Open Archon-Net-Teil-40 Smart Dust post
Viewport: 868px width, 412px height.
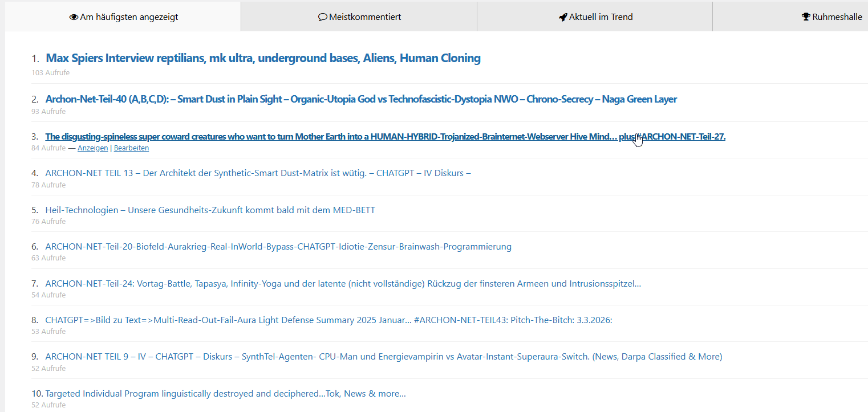click(x=361, y=99)
